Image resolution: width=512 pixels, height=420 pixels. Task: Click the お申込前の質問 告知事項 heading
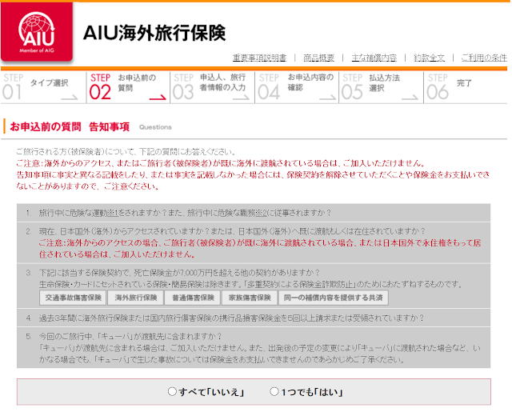click(70, 126)
